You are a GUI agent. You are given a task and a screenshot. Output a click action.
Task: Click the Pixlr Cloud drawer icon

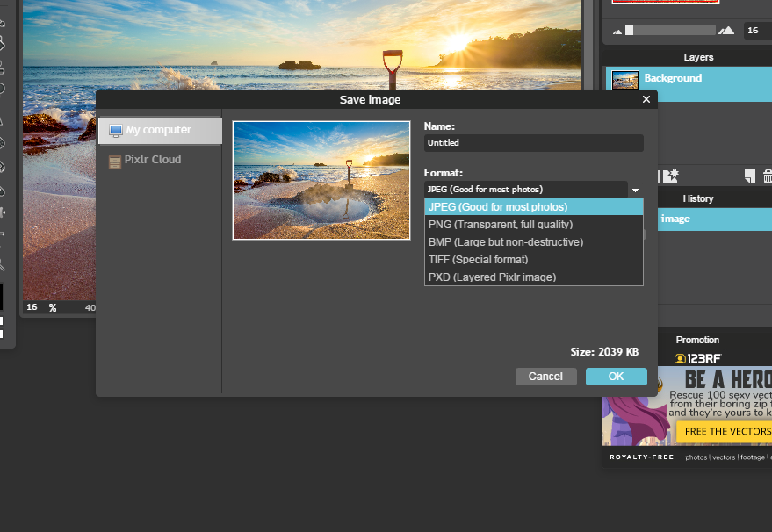[x=114, y=161]
